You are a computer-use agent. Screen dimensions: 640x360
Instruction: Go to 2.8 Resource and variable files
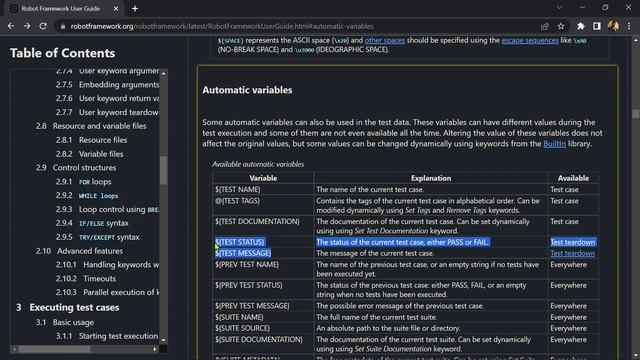click(x=91, y=126)
